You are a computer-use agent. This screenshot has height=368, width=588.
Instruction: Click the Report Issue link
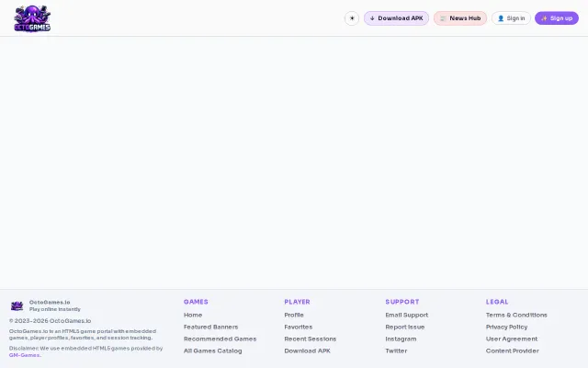tap(405, 328)
